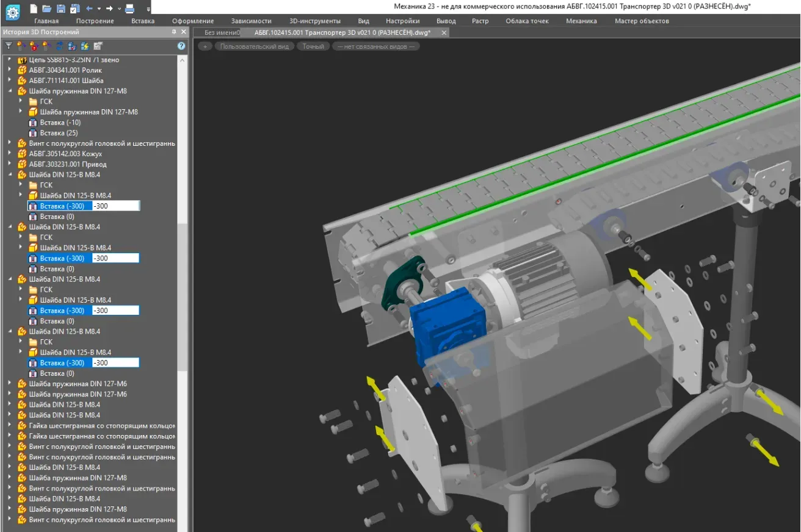
Task: Open the gear application menu button
Action: [12, 11]
